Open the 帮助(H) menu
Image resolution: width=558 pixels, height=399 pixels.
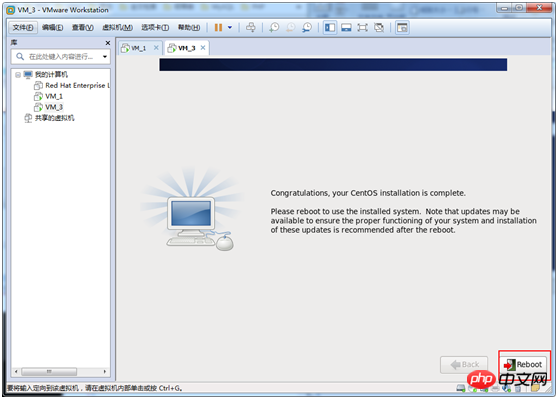(189, 27)
